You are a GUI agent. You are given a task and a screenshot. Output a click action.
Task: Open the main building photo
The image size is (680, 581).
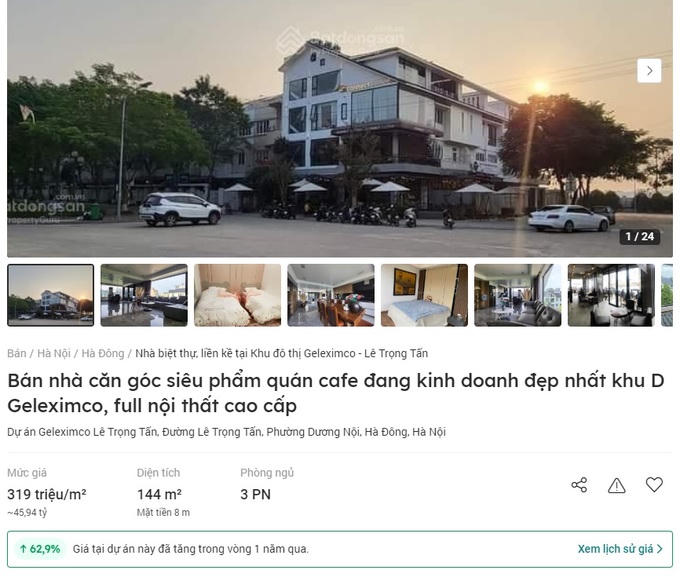(x=340, y=128)
